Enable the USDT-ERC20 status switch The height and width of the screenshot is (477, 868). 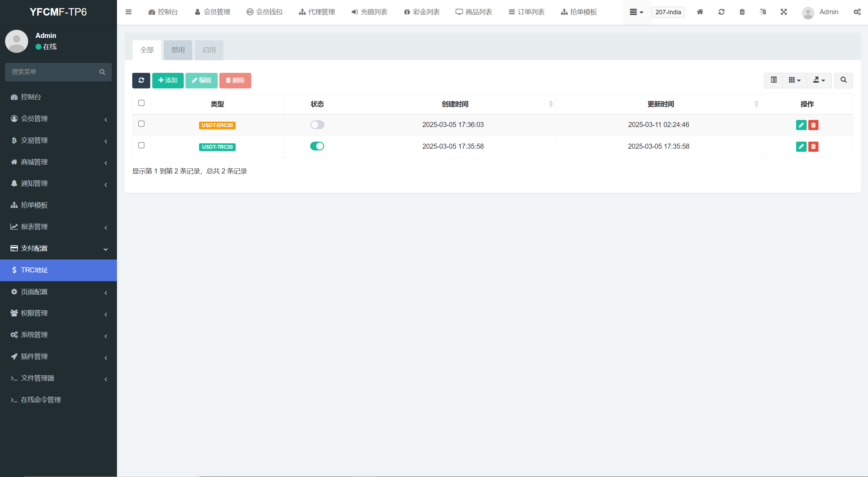coord(317,125)
